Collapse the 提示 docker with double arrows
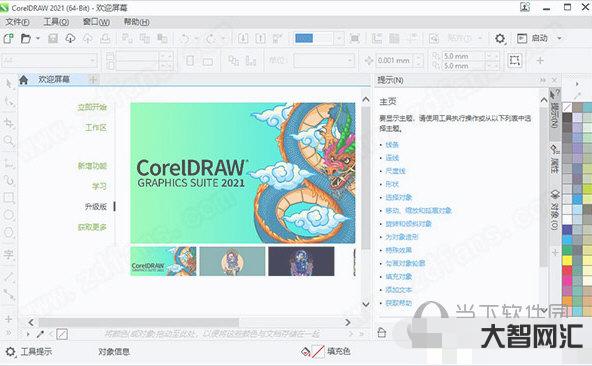 tap(543, 80)
